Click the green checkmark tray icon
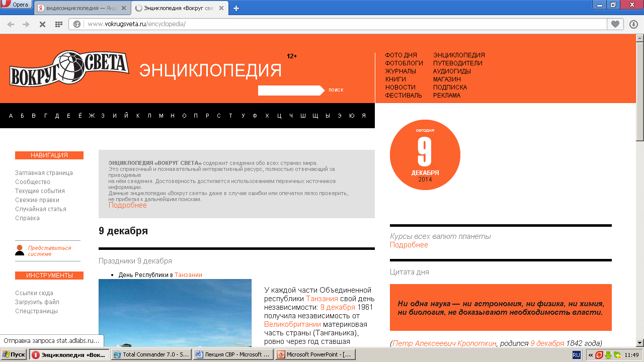 click(617, 355)
